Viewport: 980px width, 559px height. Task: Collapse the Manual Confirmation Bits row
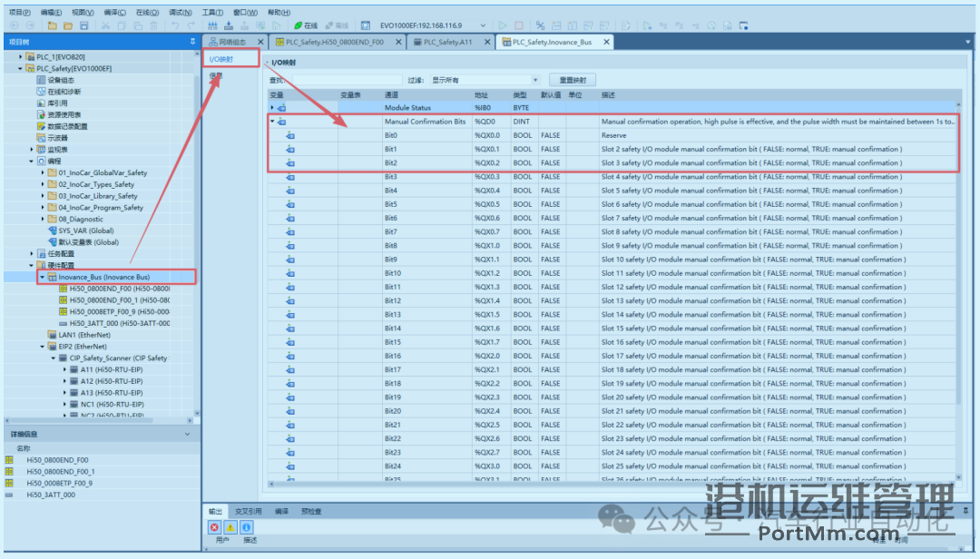(273, 122)
